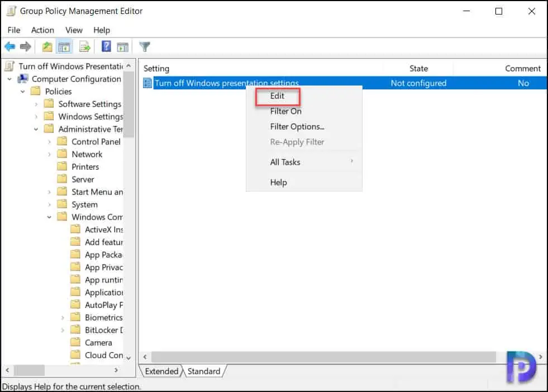The image size is (548, 392).
Task: Click the tree pane scroll down arrow
Action: [x=128, y=358]
